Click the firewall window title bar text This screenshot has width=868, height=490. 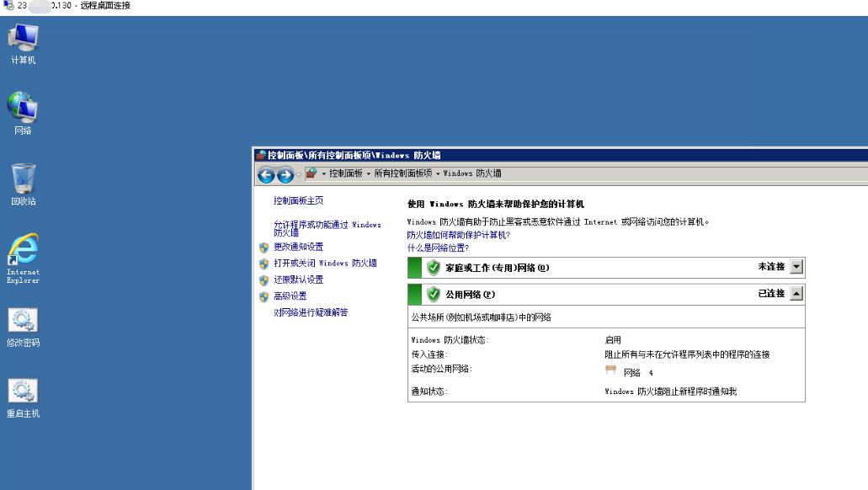[x=354, y=155]
